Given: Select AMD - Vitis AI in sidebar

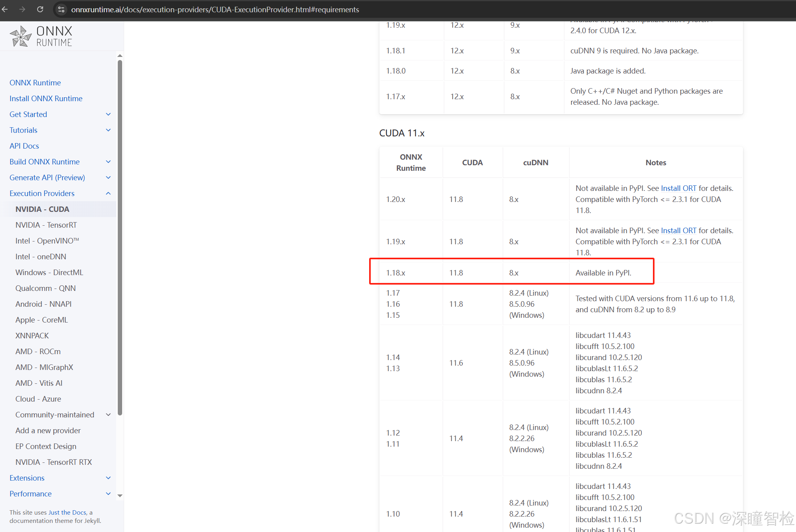Looking at the screenshot, I should (x=39, y=383).
